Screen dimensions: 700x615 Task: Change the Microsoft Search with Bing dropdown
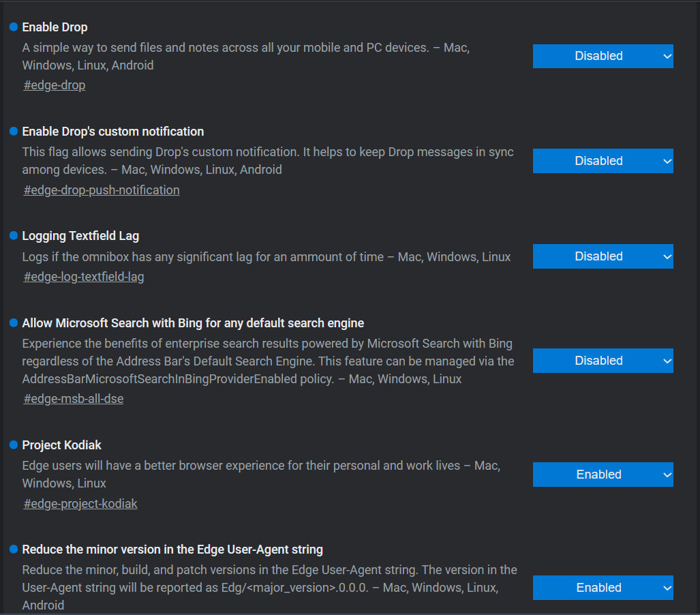coord(603,361)
